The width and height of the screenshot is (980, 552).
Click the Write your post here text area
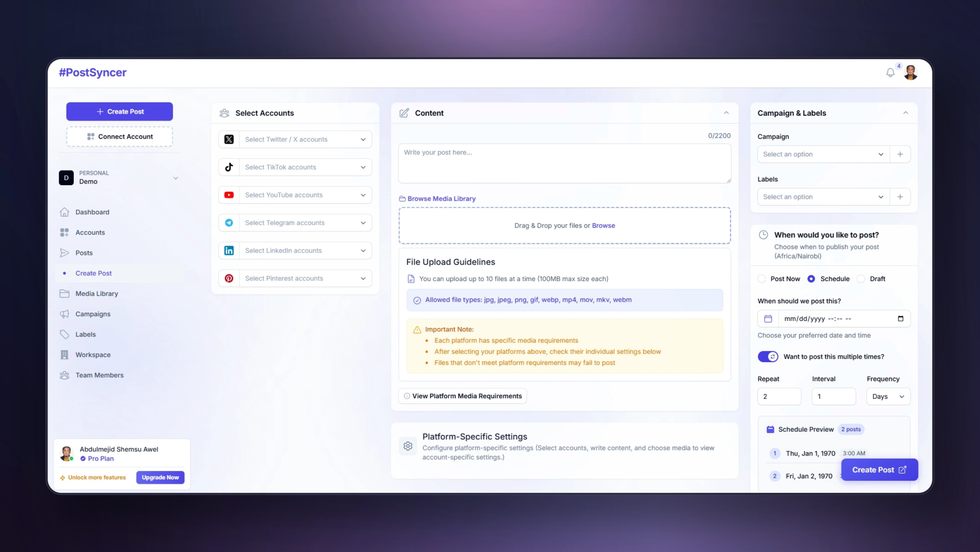pyautogui.click(x=565, y=164)
